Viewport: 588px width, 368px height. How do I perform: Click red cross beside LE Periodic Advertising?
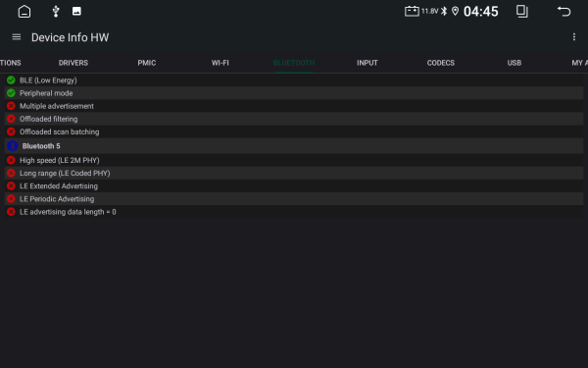[11, 198]
